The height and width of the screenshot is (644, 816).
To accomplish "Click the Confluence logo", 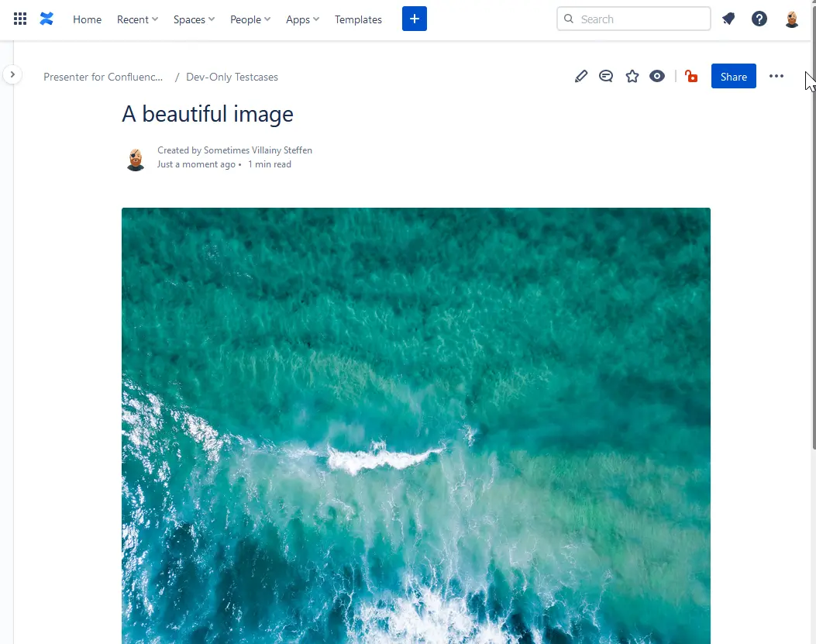I will (46, 19).
